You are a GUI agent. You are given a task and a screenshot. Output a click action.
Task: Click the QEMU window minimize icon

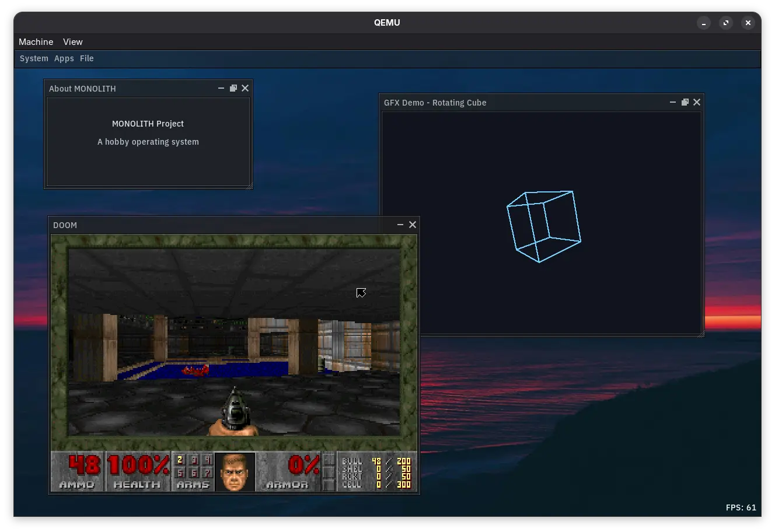pos(703,23)
